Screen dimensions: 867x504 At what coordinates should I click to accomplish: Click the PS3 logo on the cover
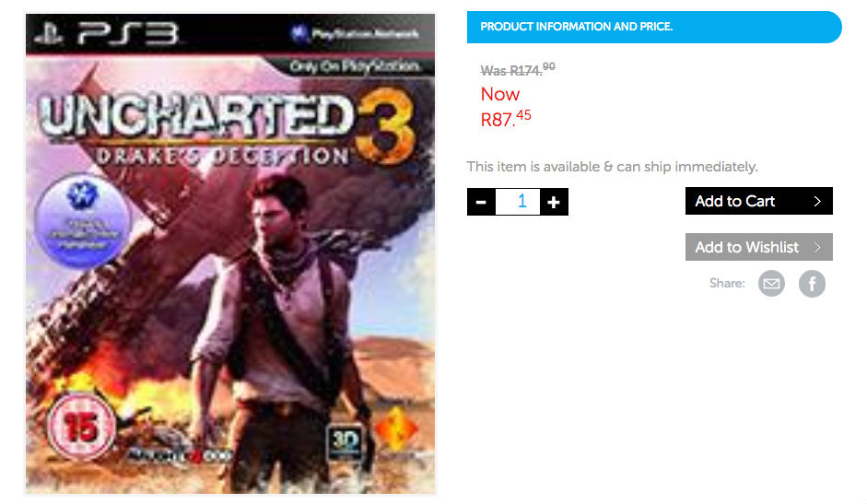pyautogui.click(x=107, y=34)
